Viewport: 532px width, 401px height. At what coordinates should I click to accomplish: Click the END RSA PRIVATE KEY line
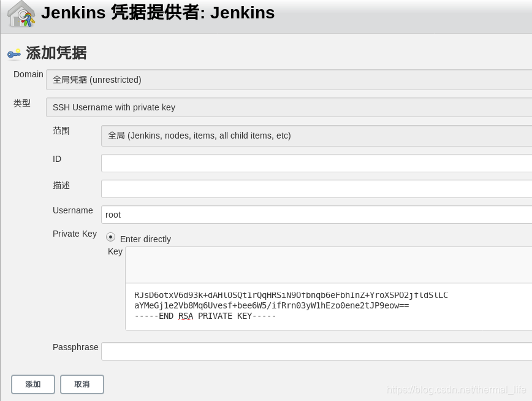pos(205,316)
